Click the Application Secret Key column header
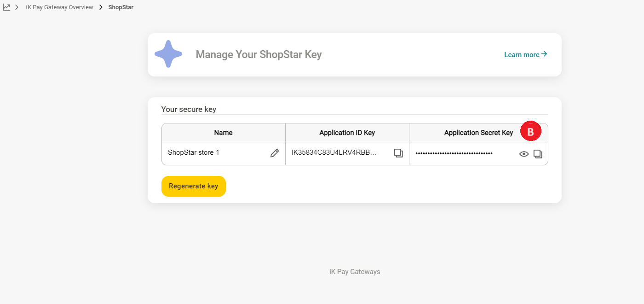 click(478, 133)
